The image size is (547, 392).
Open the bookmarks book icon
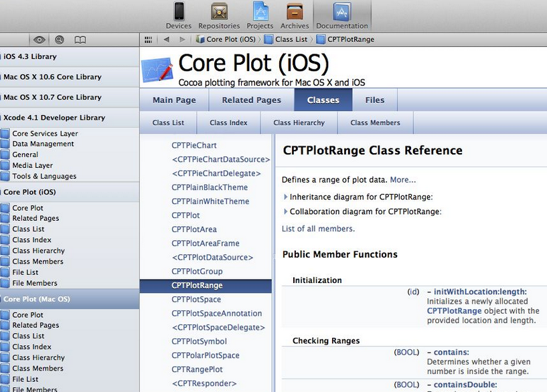(80, 39)
